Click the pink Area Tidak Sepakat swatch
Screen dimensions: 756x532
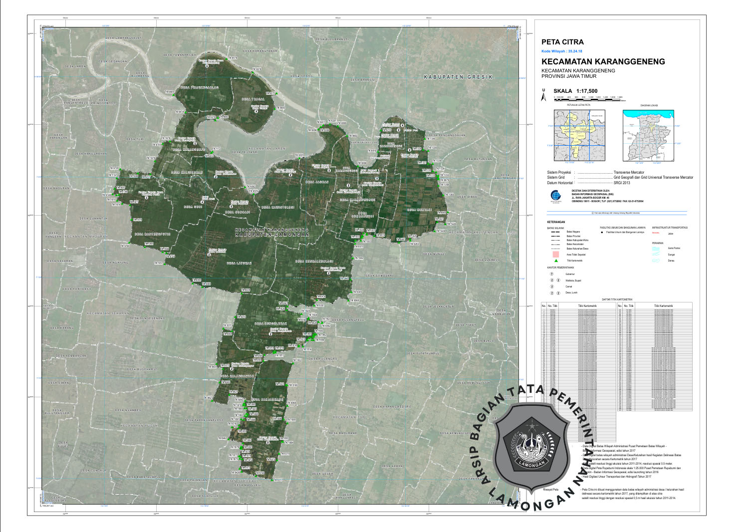click(x=555, y=255)
